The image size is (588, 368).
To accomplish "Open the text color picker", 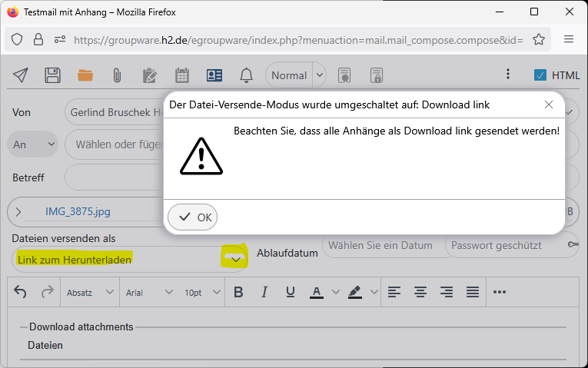I will [316, 292].
